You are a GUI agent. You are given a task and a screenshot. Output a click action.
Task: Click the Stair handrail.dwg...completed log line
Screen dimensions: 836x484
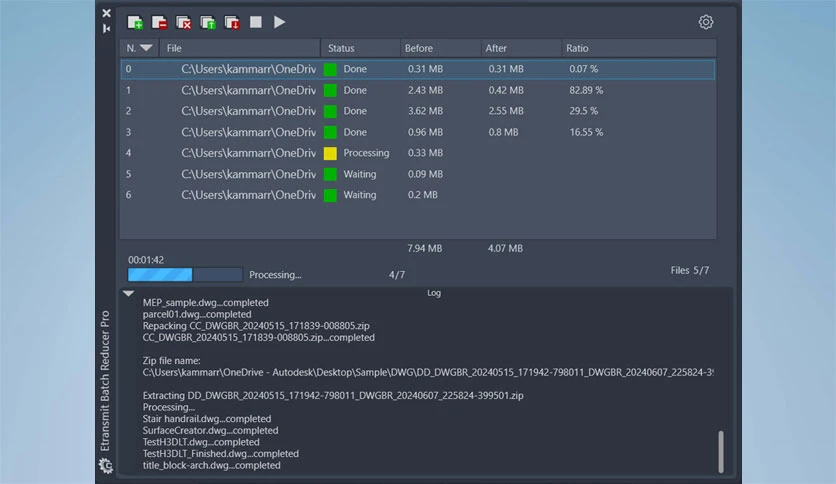click(206, 419)
